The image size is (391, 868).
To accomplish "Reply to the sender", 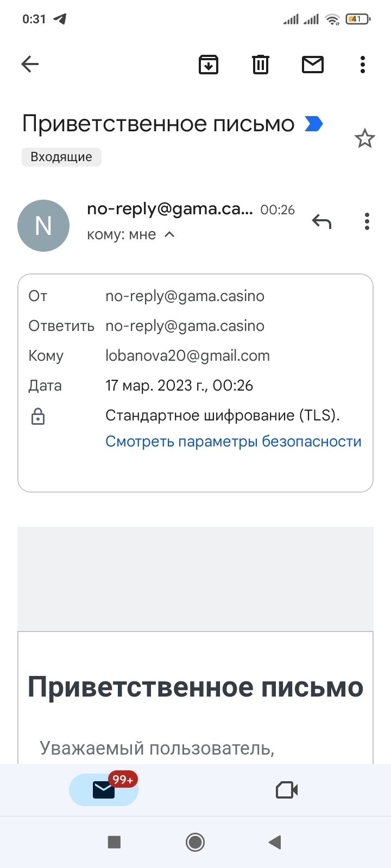I will (x=321, y=221).
